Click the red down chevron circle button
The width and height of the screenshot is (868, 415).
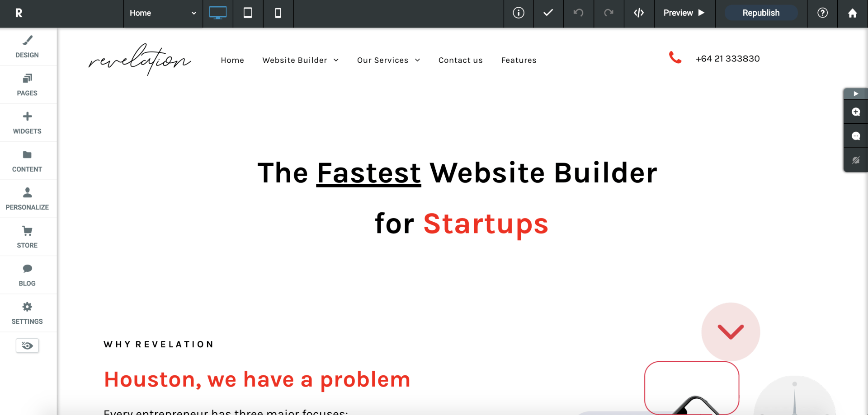point(731,332)
